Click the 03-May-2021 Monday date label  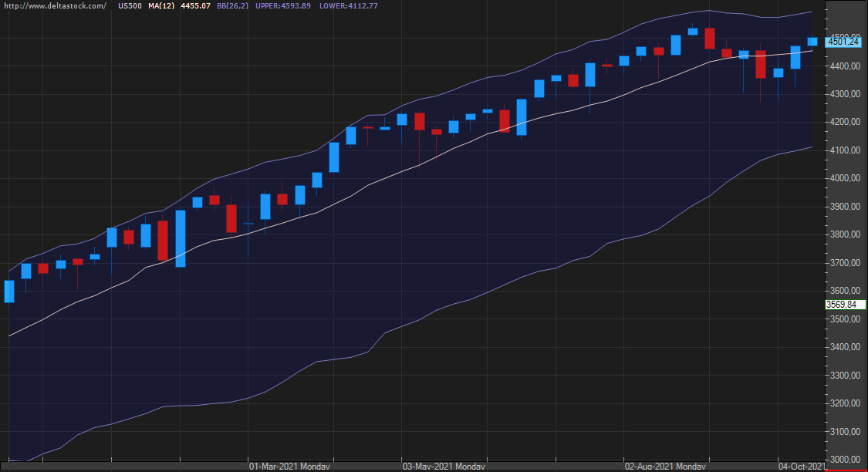[444, 467]
